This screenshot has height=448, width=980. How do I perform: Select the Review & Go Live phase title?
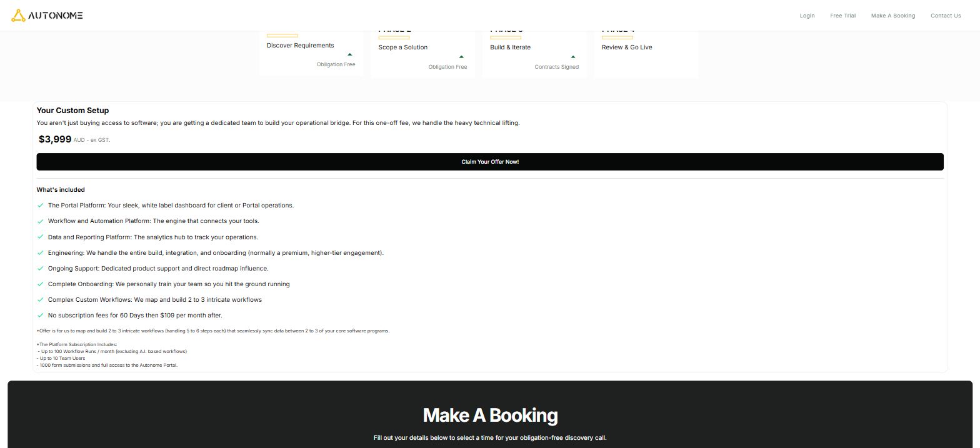coord(627,47)
